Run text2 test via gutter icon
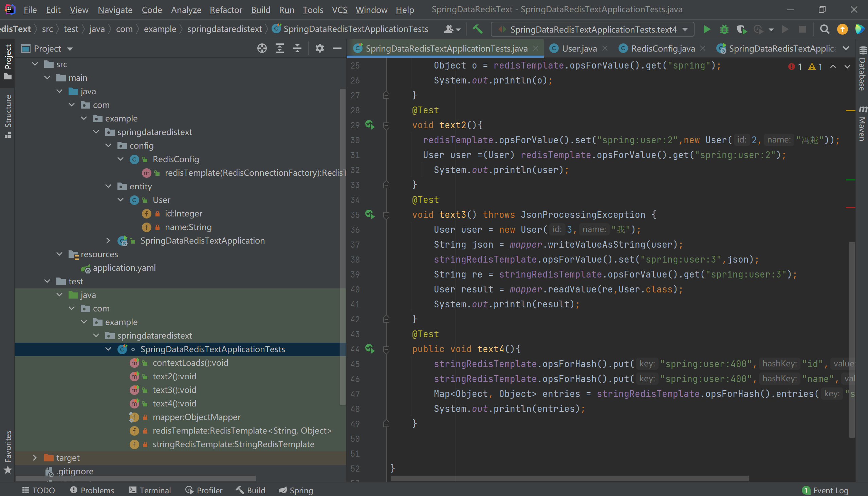 tap(370, 125)
